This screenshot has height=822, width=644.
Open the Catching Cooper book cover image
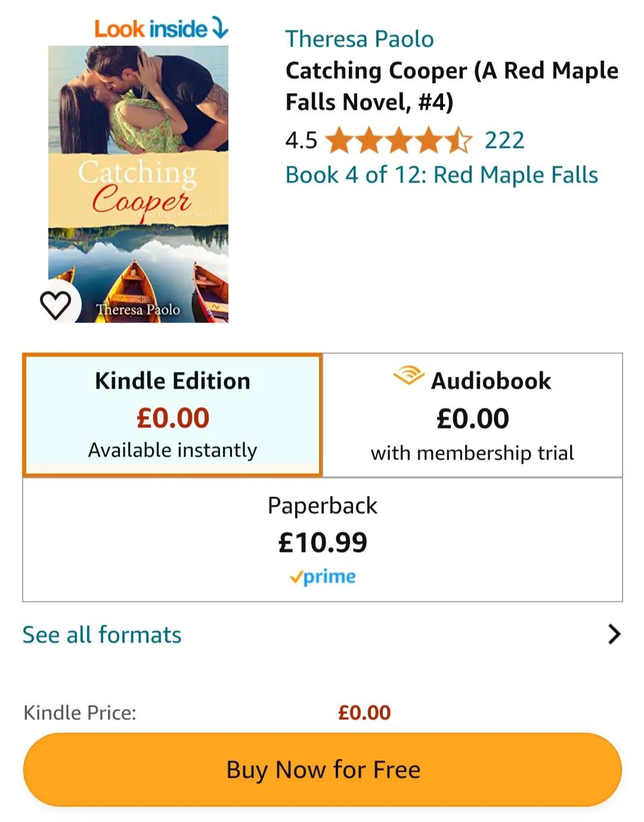tap(138, 184)
